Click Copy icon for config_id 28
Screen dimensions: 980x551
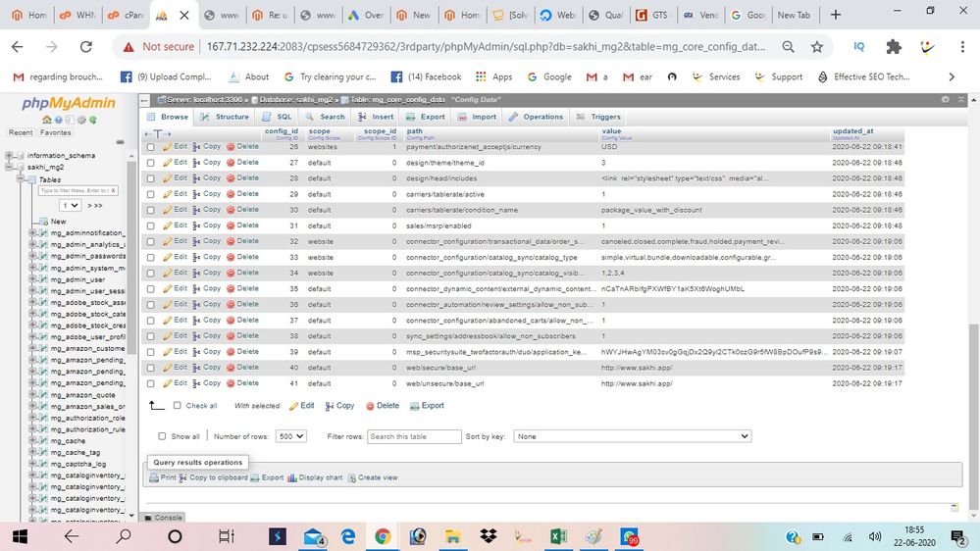[196, 178]
